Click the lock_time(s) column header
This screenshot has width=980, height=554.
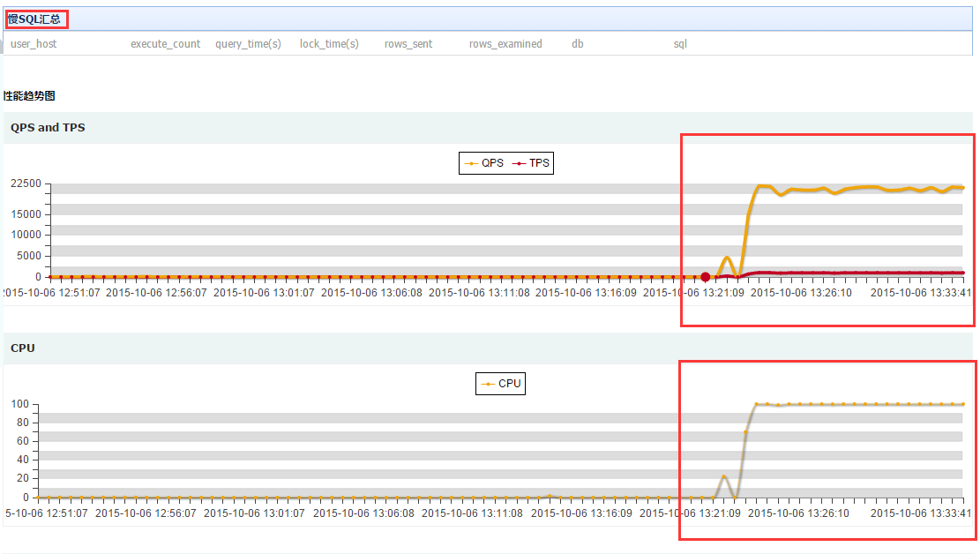pyautogui.click(x=329, y=43)
